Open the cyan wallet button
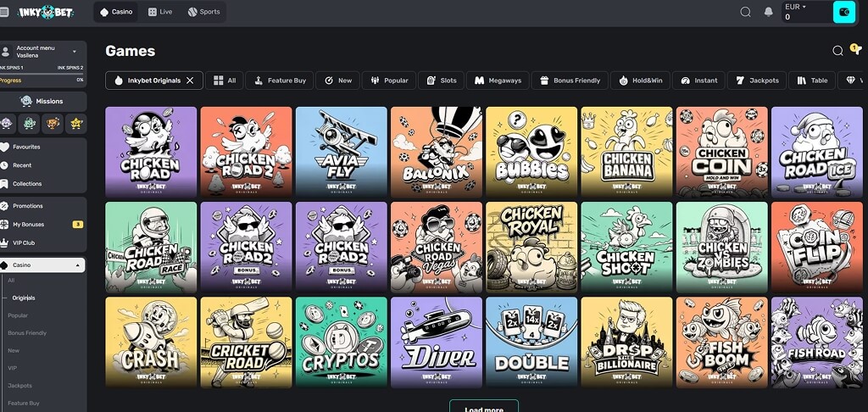The height and width of the screenshot is (412, 868). 844,12
